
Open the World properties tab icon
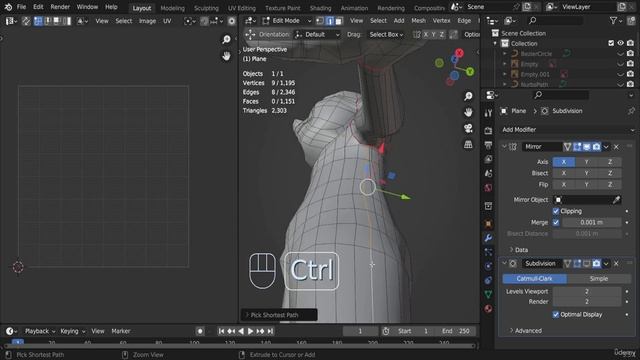coord(488,188)
